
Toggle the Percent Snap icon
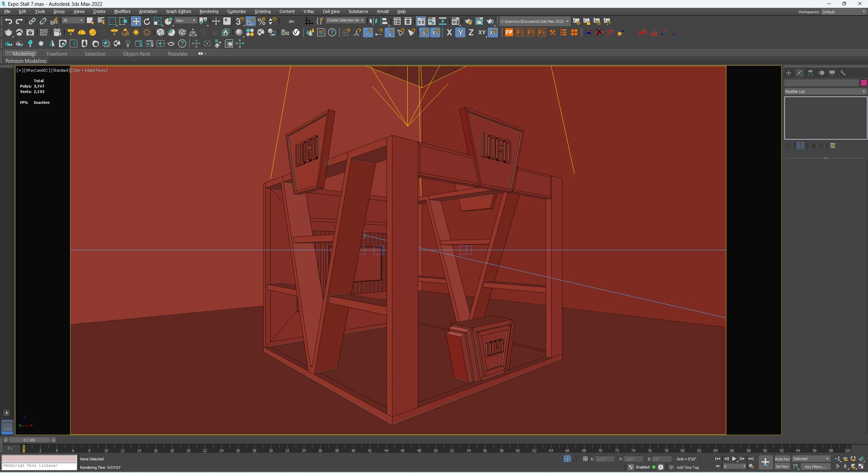point(261,21)
